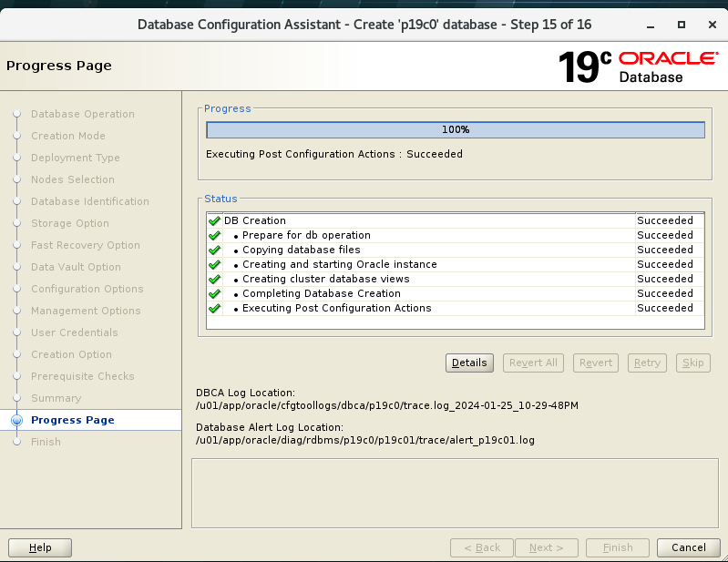Select Management Options step
The image size is (728, 562).
(86, 311)
